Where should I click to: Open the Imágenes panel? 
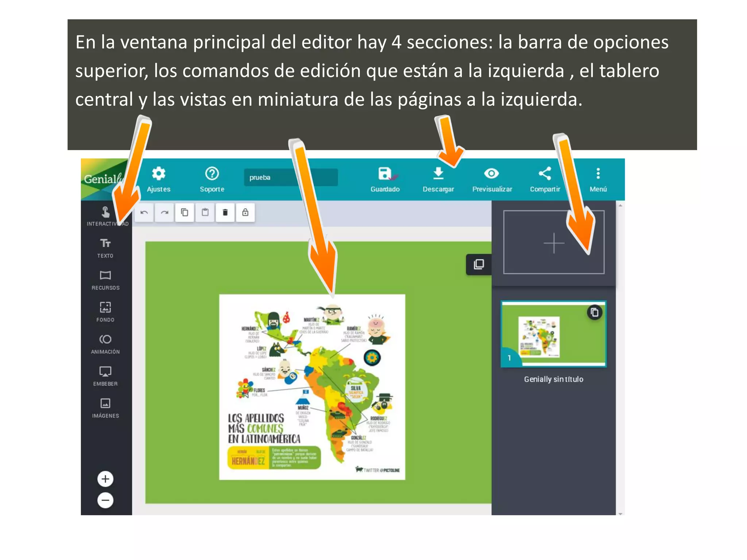(105, 408)
